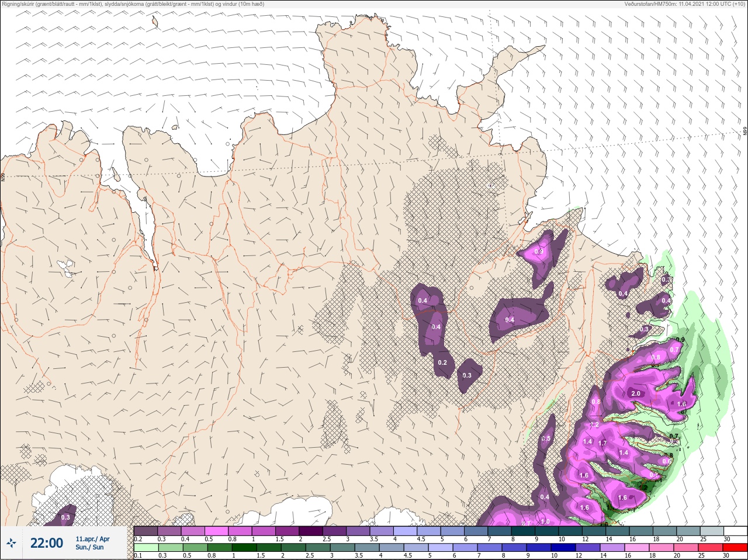This screenshot has height=560, width=748.
Task: Click the '2.0' precipitation value on the map
Action: point(636,393)
